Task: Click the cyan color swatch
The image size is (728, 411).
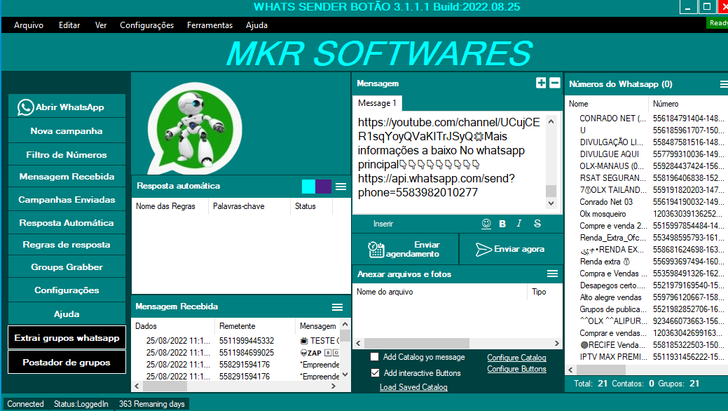Action: pos(308,187)
